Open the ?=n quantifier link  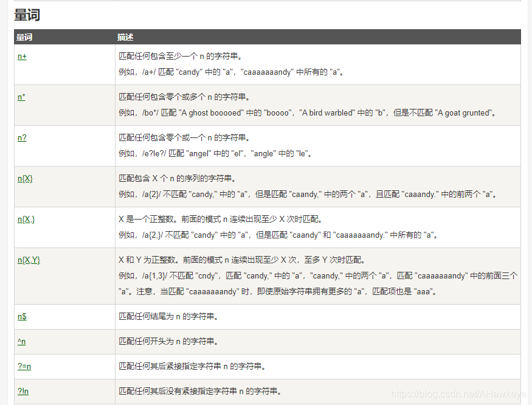24,366
